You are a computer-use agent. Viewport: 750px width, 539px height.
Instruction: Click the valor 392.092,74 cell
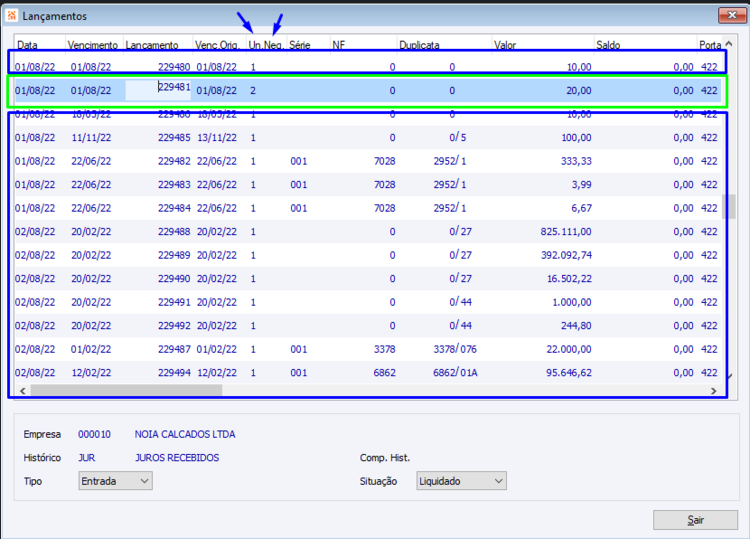pyautogui.click(x=566, y=255)
